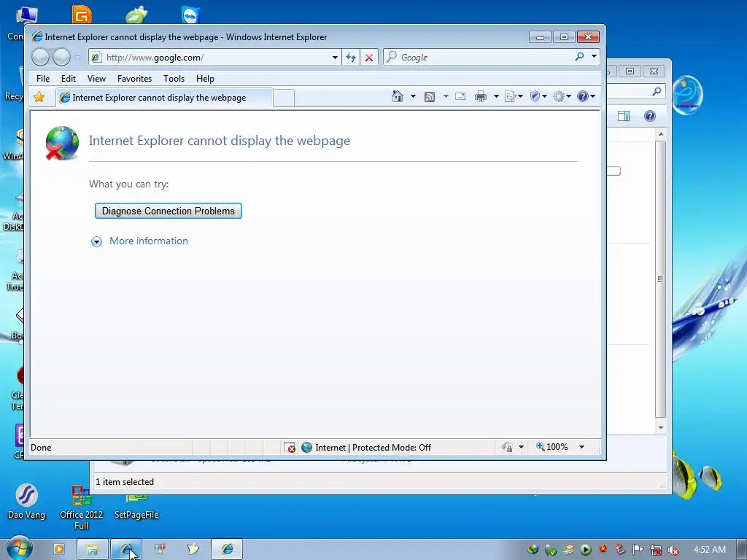Click the Forward navigation button

[61, 58]
